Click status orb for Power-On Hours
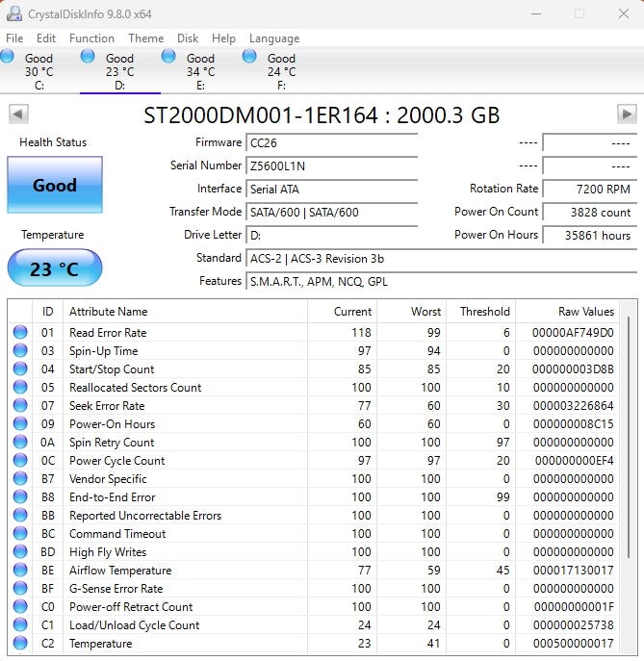The height and width of the screenshot is (661, 644). coord(20,423)
